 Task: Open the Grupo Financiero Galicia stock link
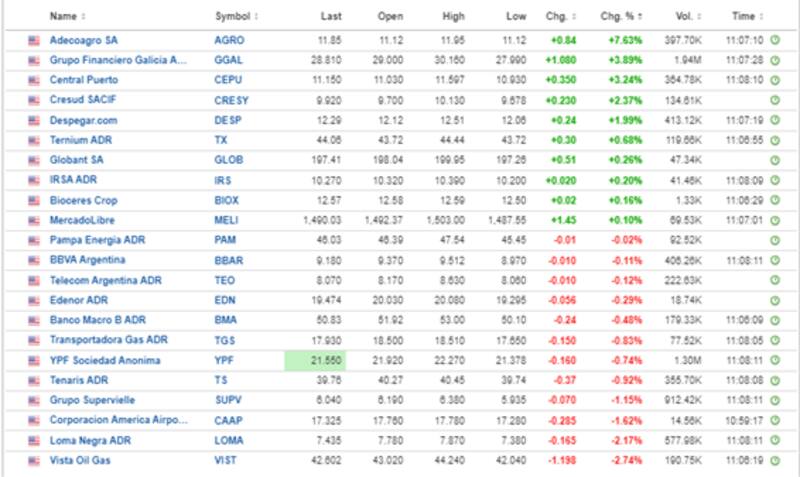119,60
